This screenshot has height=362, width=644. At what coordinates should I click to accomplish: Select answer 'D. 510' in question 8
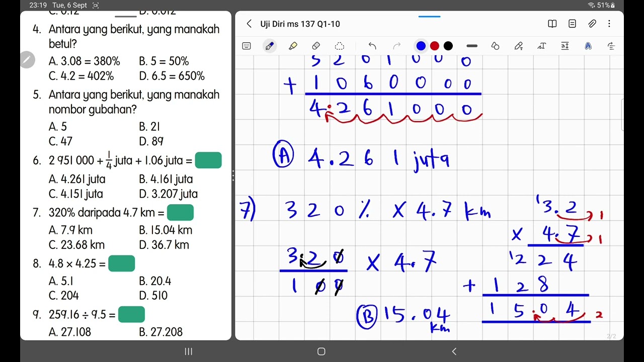pyautogui.click(x=153, y=296)
